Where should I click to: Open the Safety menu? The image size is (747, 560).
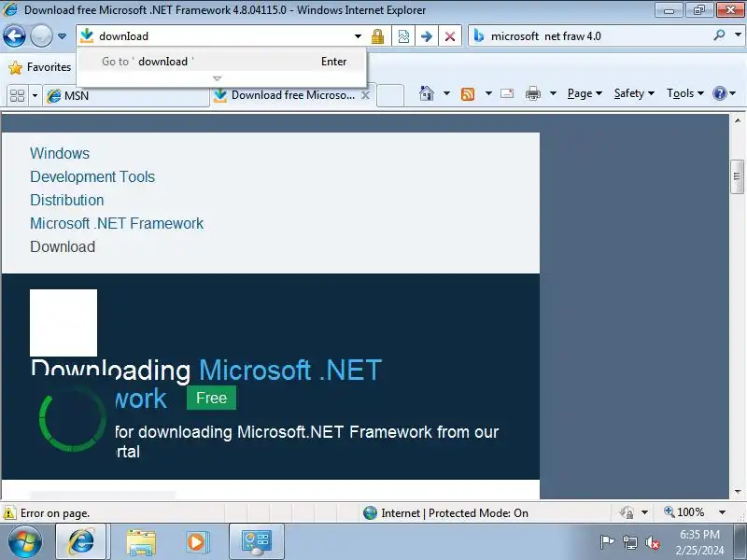click(x=634, y=93)
